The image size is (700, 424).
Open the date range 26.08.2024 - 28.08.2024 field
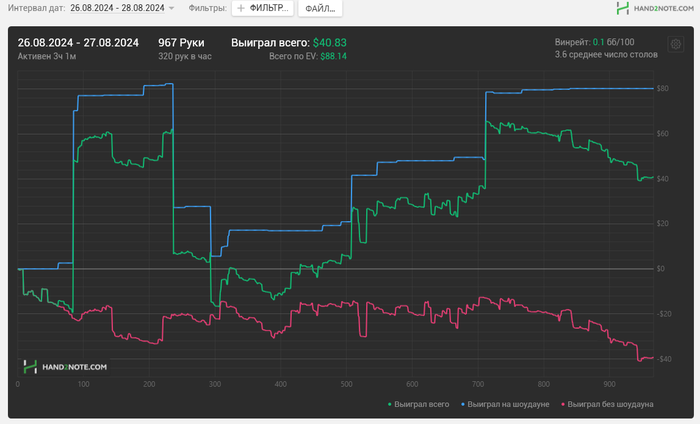point(117,8)
